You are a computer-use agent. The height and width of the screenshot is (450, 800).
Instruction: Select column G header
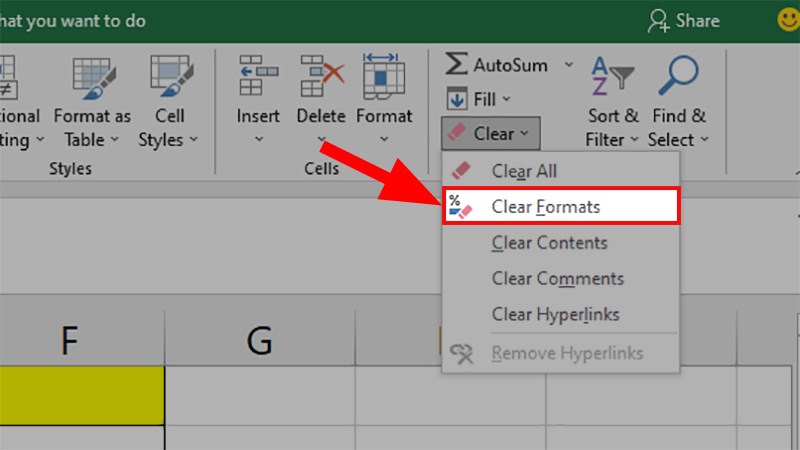(x=260, y=341)
